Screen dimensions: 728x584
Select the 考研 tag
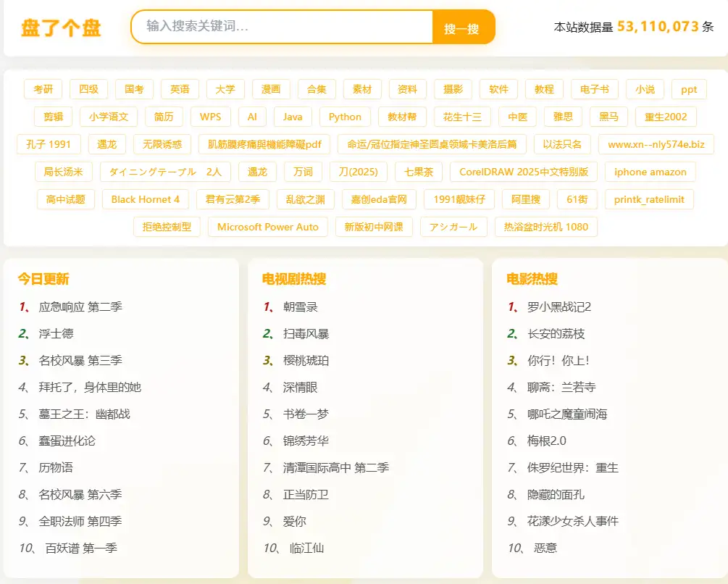coord(43,89)
